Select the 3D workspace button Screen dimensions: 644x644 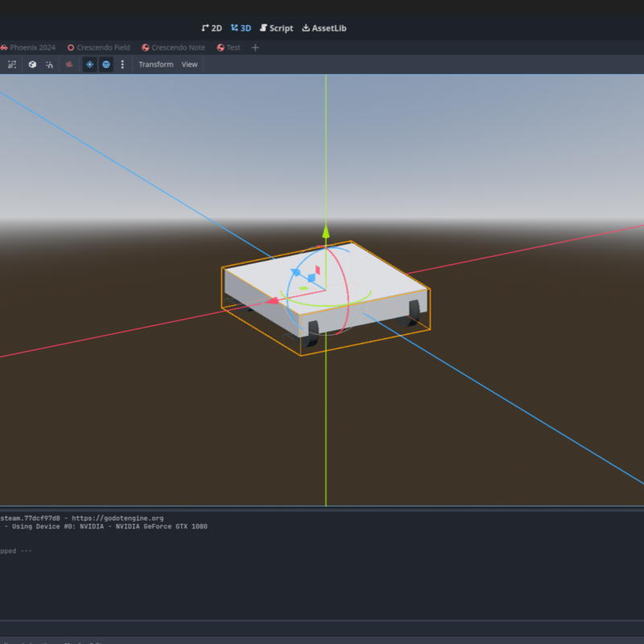(x=241, y=28)
